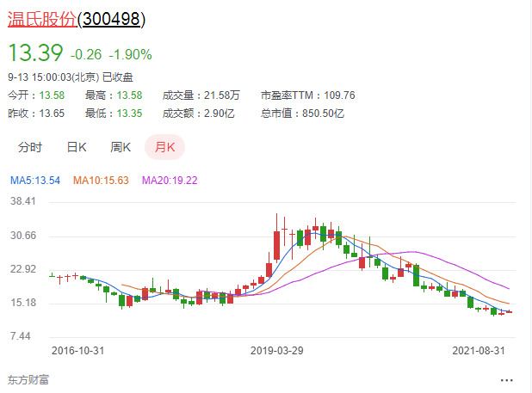
Task: Click the 30.66 y-axis label
Action: coord(23,236)
